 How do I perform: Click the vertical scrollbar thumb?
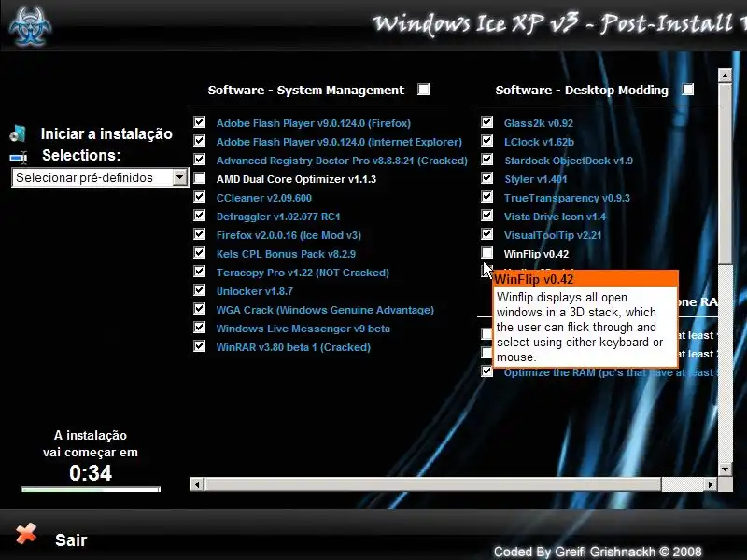tap(726, 174)
